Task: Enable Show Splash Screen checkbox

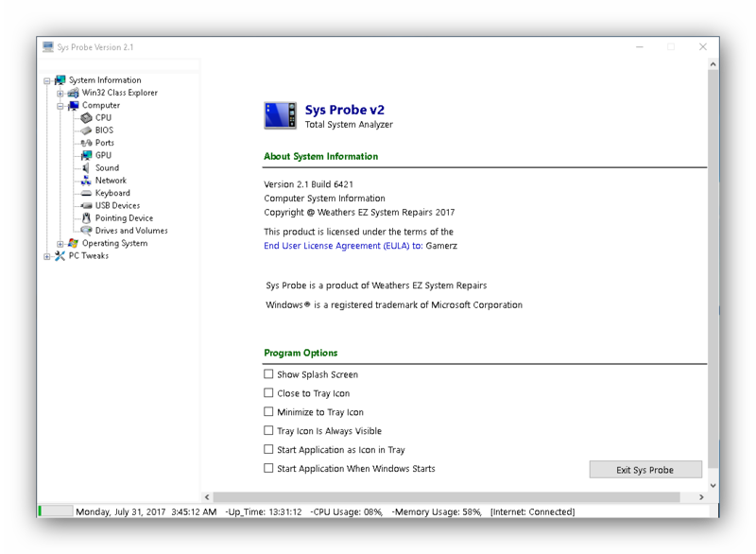Action: tap(268, 374)
